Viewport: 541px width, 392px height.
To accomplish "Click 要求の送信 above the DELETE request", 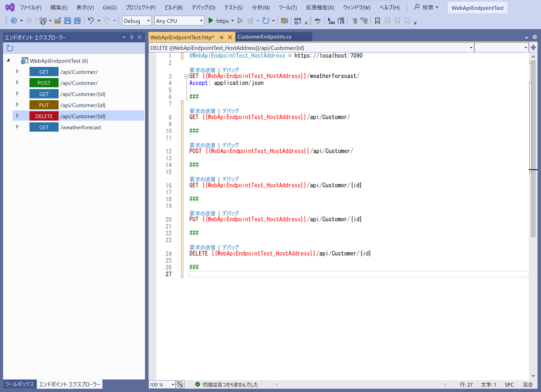I will (202, 247).
